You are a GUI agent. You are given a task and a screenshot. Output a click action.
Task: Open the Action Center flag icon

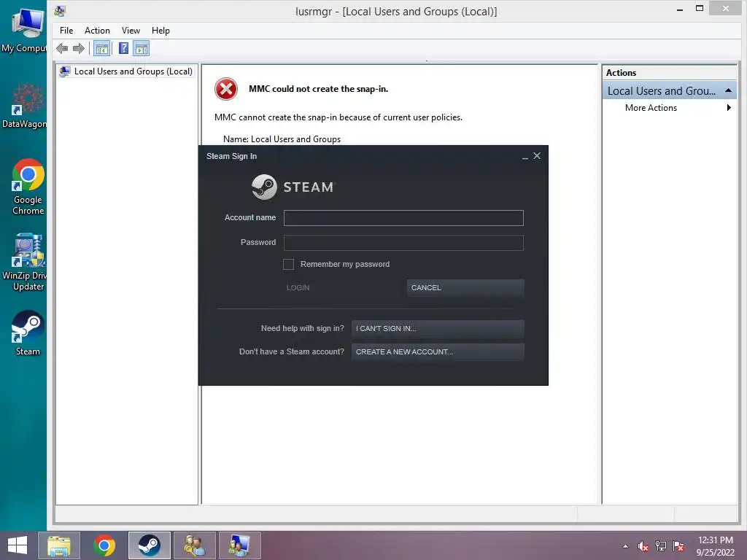point(678,546)
